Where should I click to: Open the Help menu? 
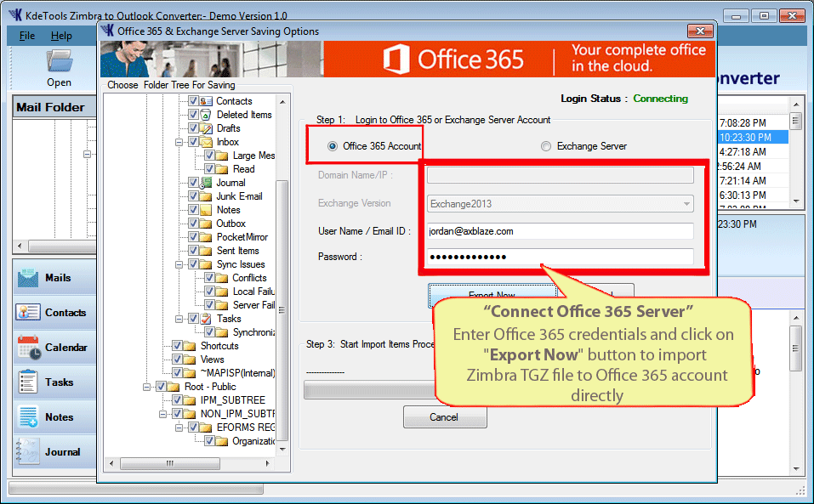[x=61, y=36]
